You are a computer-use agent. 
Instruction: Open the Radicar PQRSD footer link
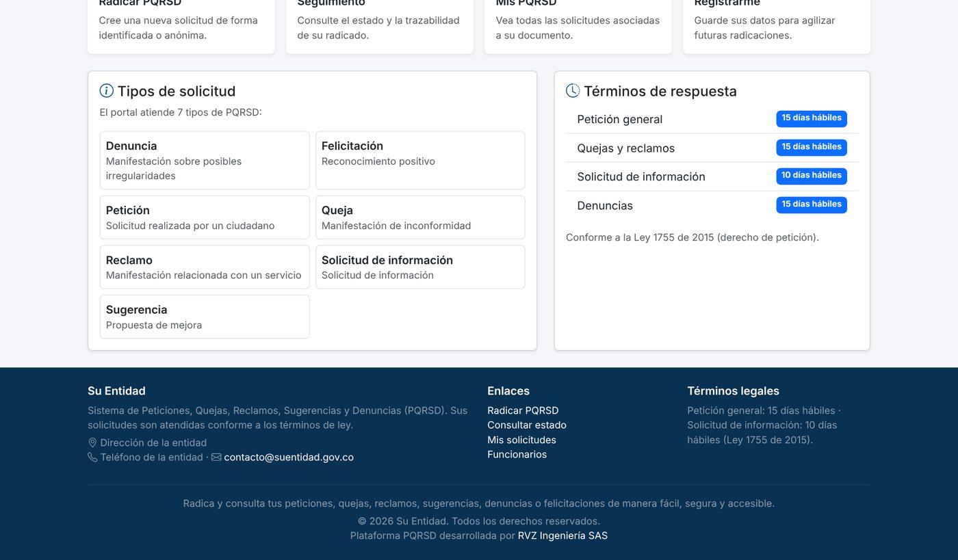(523, 410)
